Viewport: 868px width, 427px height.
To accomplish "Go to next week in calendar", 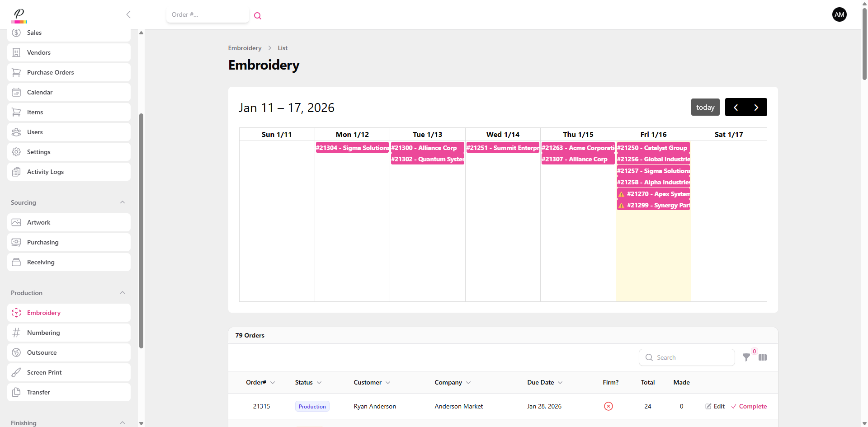I will click(x=756, y=108).
